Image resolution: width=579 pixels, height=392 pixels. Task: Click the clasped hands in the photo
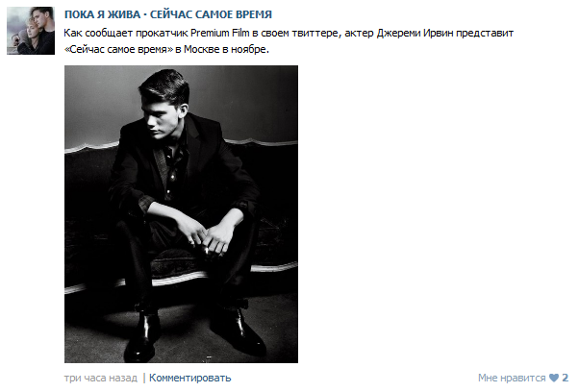(x=209, y=236)
